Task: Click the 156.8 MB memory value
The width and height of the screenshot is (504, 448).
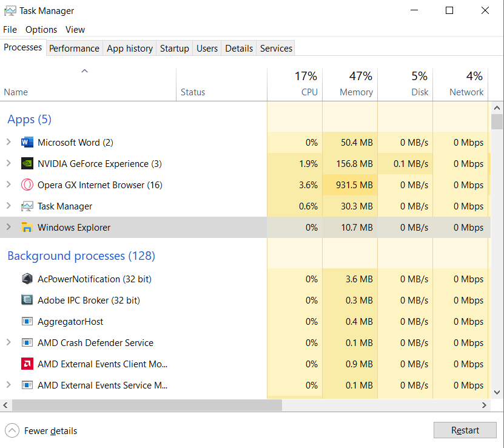Action: click(x=354, y=164)
